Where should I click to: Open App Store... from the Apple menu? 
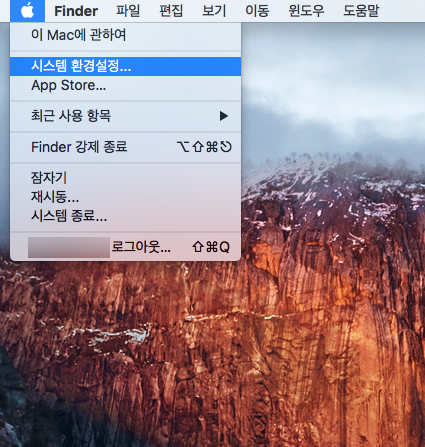[125, 86]
